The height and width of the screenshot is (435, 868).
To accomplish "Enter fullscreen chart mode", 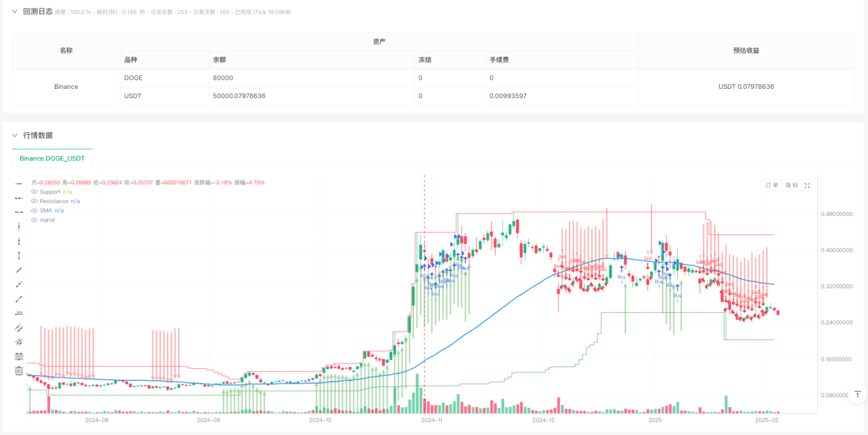I will (x=807, y=185).
